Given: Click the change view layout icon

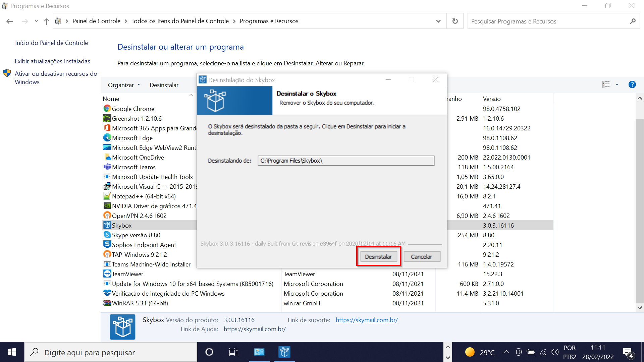Looking at the screenshot, I should pyautogui.click(x=606, y=84).
